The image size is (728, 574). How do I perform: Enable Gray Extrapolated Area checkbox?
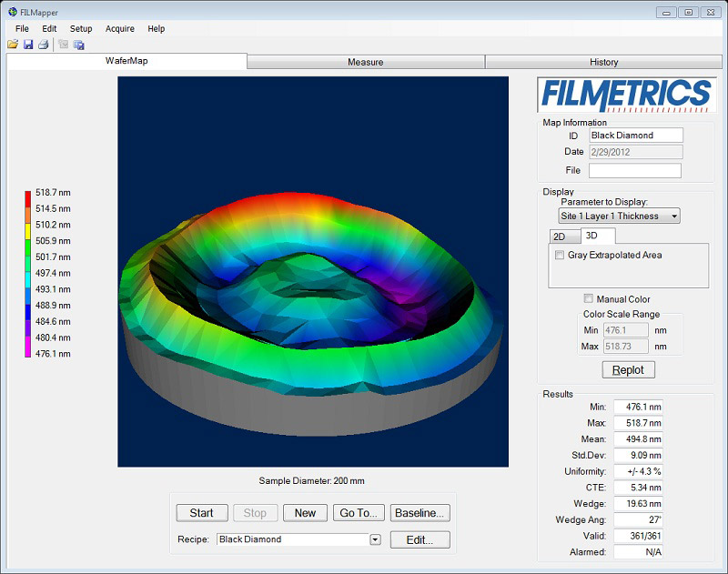click(x=560, y=256)
